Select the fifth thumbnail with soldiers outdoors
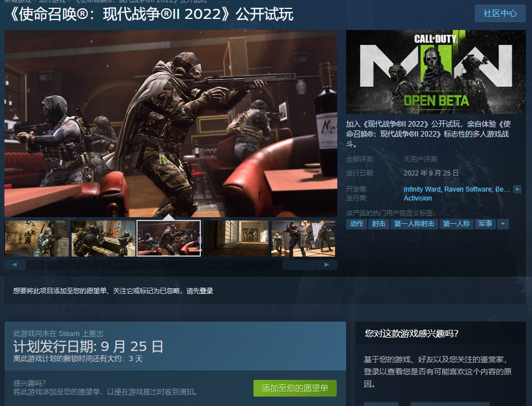This screenshot has height=406, width=532. click(303, 238)
